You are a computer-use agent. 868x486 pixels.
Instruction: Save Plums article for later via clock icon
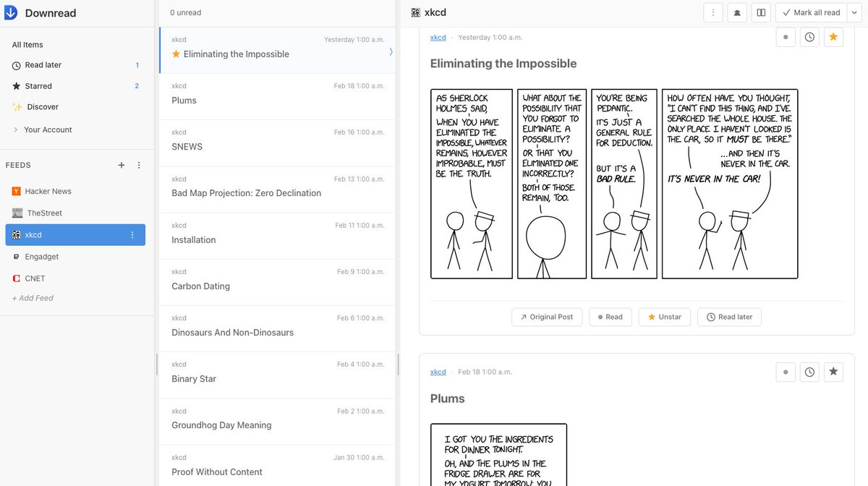809,372
